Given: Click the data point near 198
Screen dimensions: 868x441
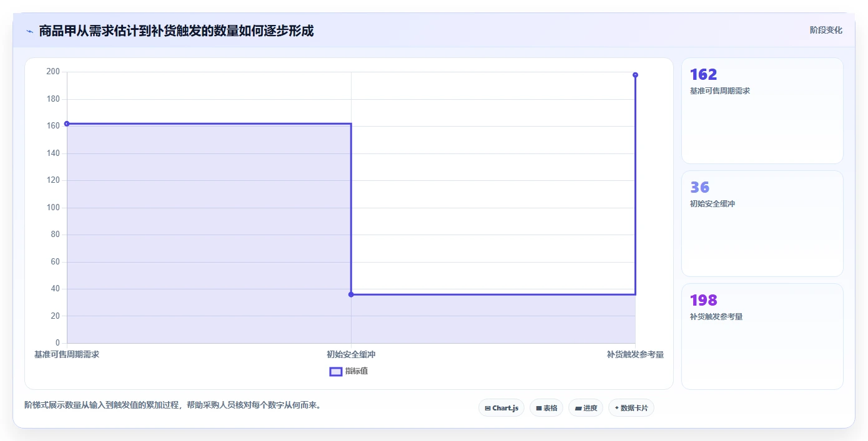Looking at the screenshot, I should coord(635,75).
